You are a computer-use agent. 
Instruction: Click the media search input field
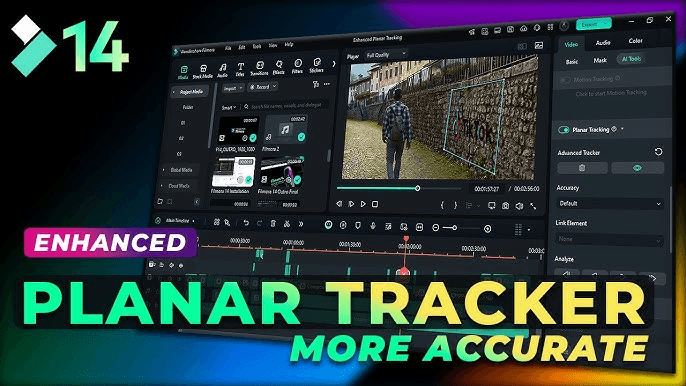coord(285,105)
